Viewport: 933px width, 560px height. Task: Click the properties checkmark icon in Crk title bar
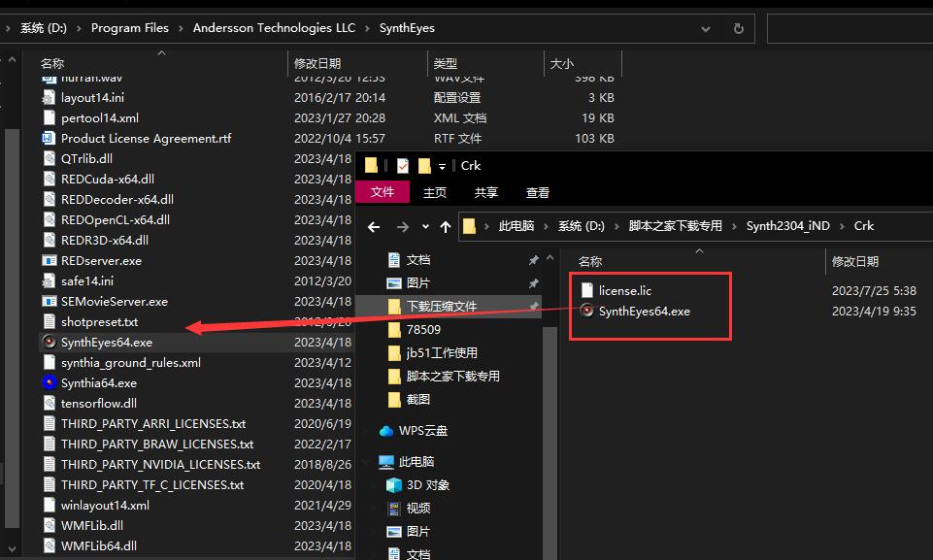pos(403,165)
